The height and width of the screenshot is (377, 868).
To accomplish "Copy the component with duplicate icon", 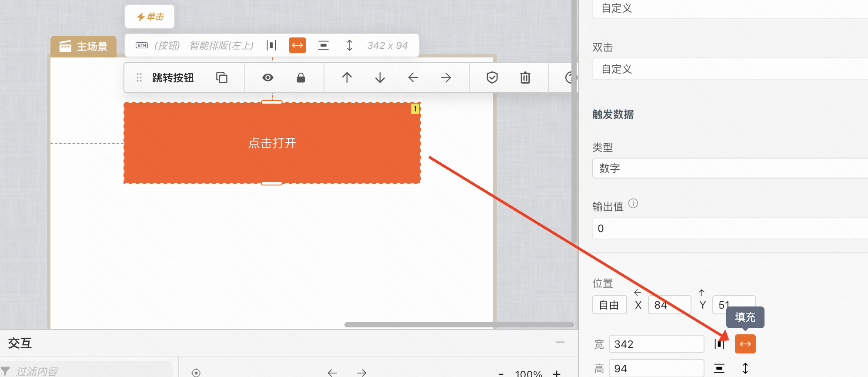I will click(222, 77).
